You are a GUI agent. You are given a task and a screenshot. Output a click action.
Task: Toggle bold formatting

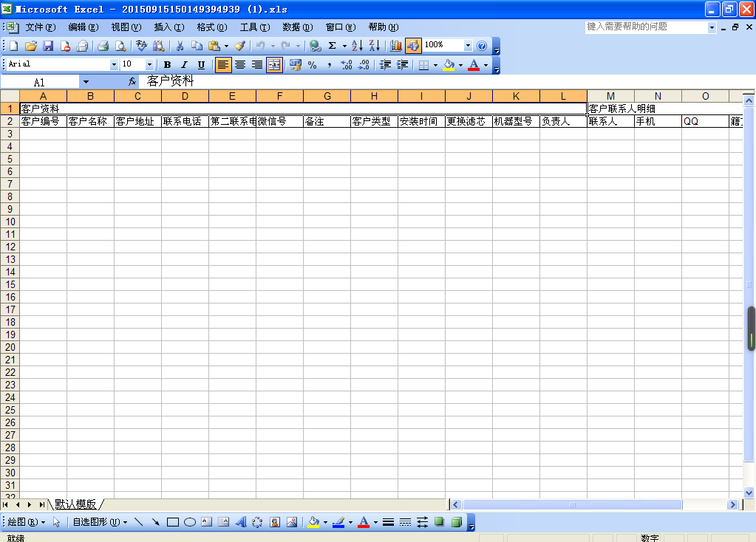(168, 65)
